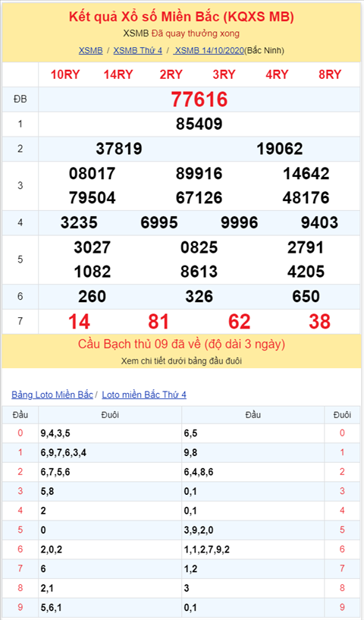Click 'Xem chi tiết dưới bảng đầu đuôi' text
364x620 pixels.
(181, 361)
